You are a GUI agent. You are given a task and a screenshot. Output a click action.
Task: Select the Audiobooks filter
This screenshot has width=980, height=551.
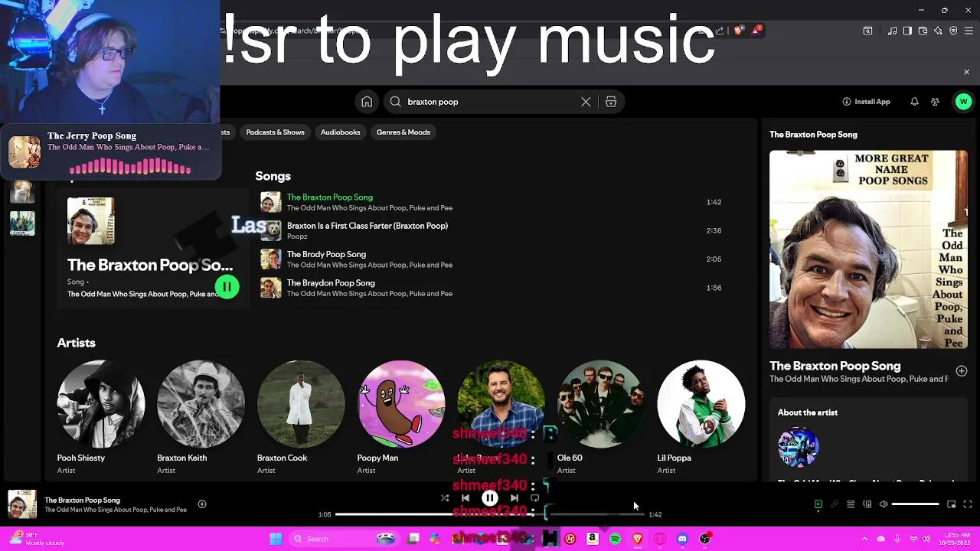point(340,132)
